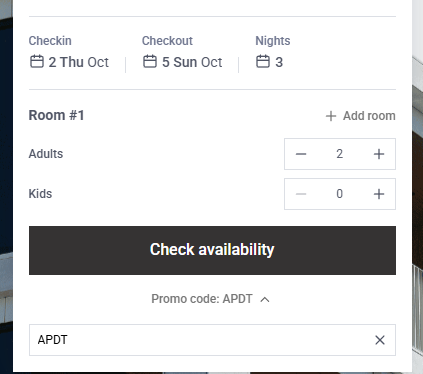Click the Checkin calendar icon
Viewport: 423px width, 374px height.
[37, 61]
